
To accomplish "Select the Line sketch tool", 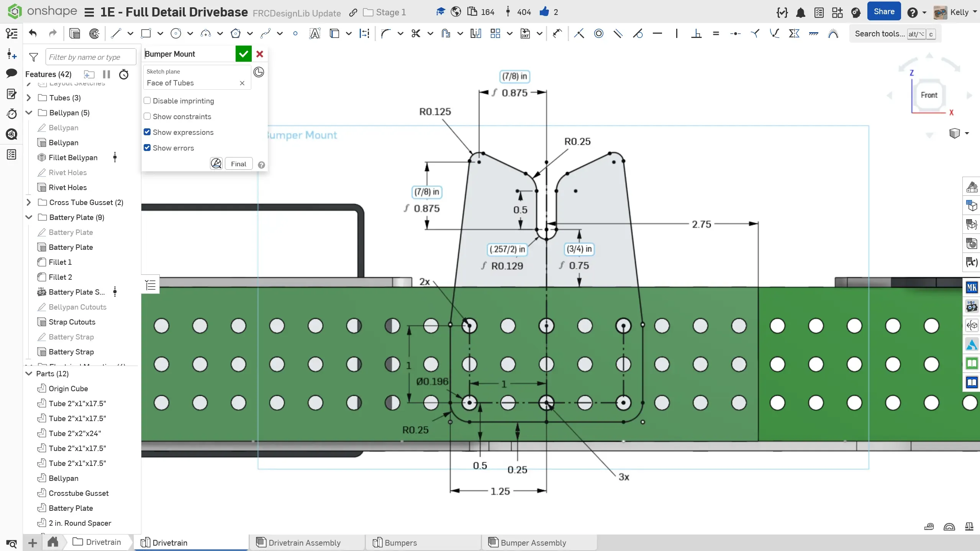I will click(x=116, y=34).
